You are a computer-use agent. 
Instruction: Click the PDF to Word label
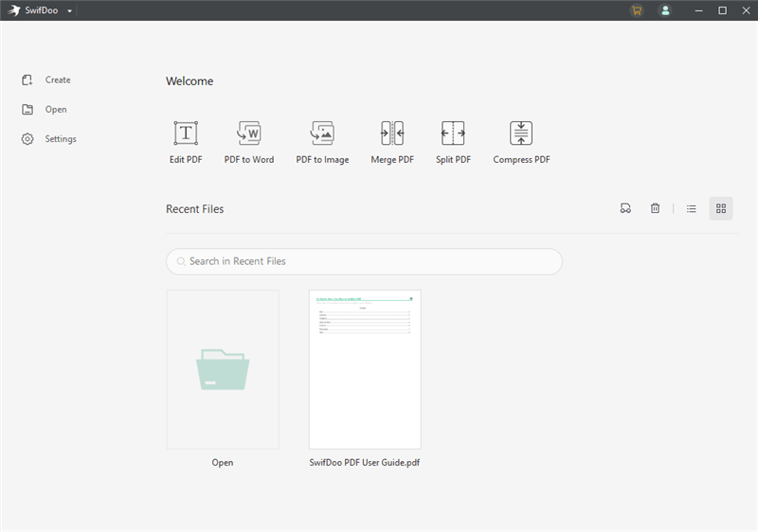(x=249, y=160)
